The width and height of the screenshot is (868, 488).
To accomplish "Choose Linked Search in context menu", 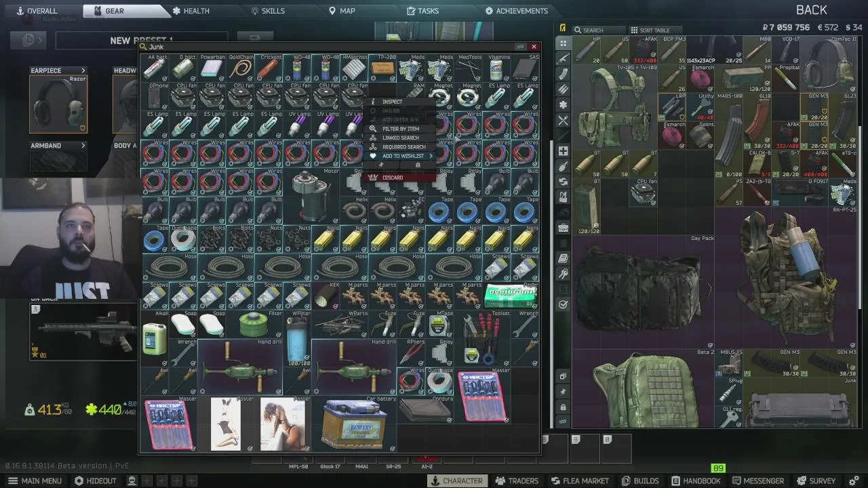I will pos(400,138).
